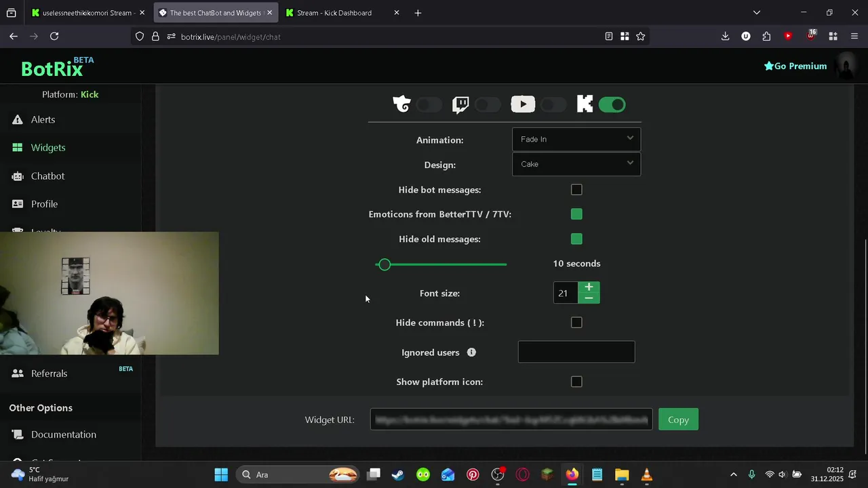
Task: Click the font size value field
Action: [x=566, y=293]
